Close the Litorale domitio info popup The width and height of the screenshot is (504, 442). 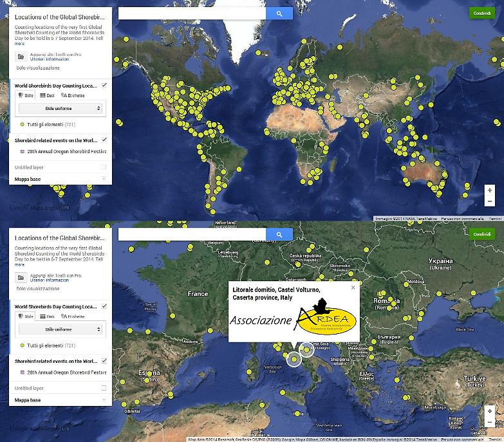353,288
